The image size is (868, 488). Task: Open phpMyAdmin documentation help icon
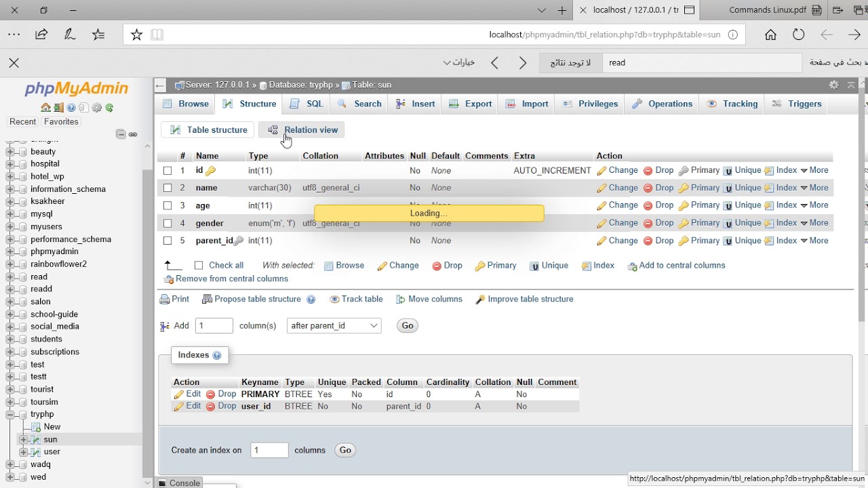click(71, 108)
